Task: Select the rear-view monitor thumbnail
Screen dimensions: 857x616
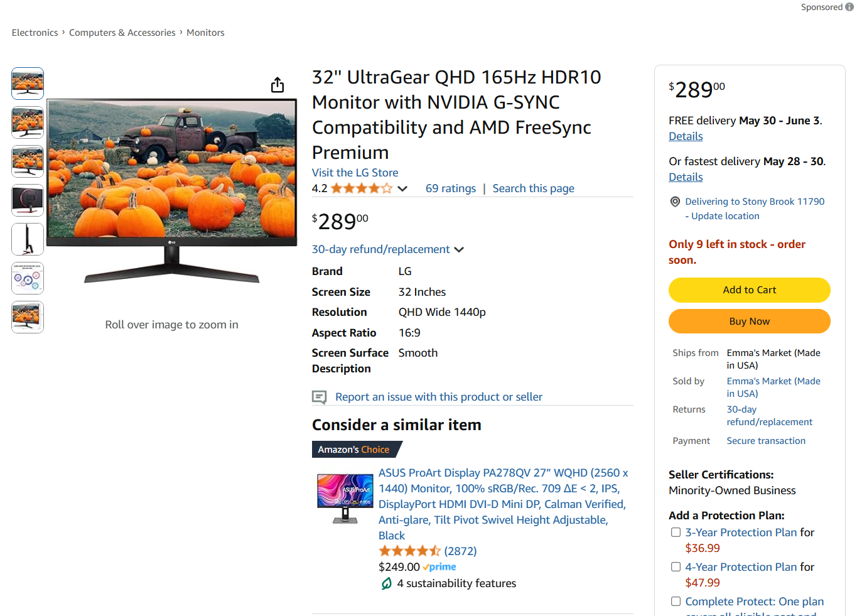Action: 28,200
